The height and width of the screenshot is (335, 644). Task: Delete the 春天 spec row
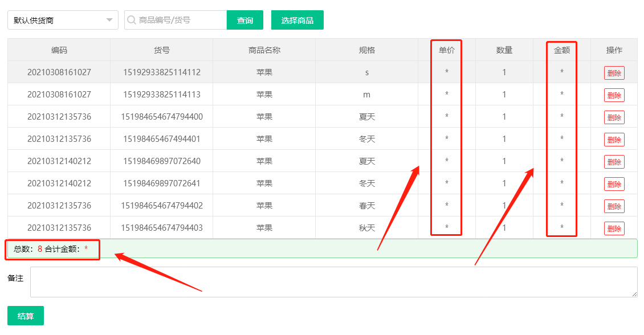614,206
